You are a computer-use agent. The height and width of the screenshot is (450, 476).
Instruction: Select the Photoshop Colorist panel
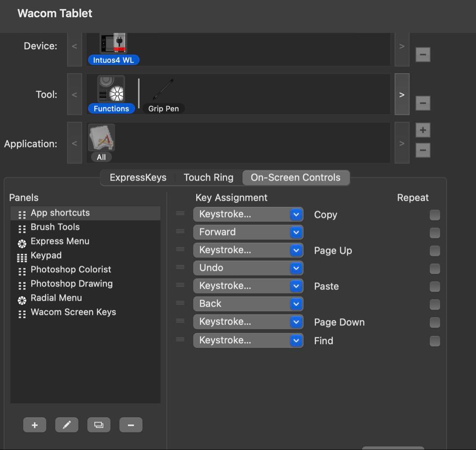[86, 270]
